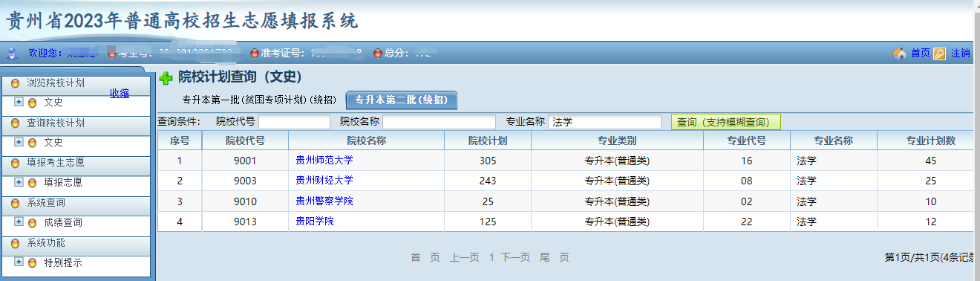Click the 专业类别 column header

[x=617, y=140]
